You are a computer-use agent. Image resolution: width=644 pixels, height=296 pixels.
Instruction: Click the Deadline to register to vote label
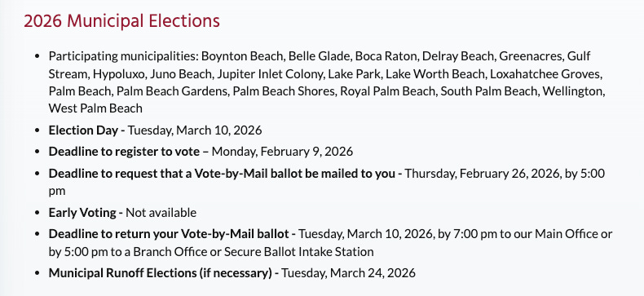(124, 152)
